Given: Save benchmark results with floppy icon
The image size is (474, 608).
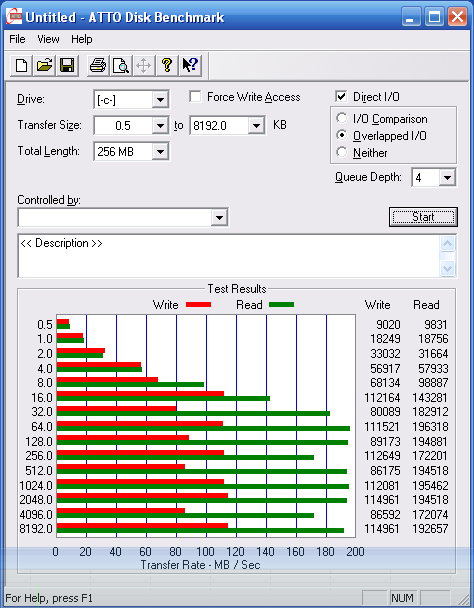Looking at the screenshot, I should (67, 65).
